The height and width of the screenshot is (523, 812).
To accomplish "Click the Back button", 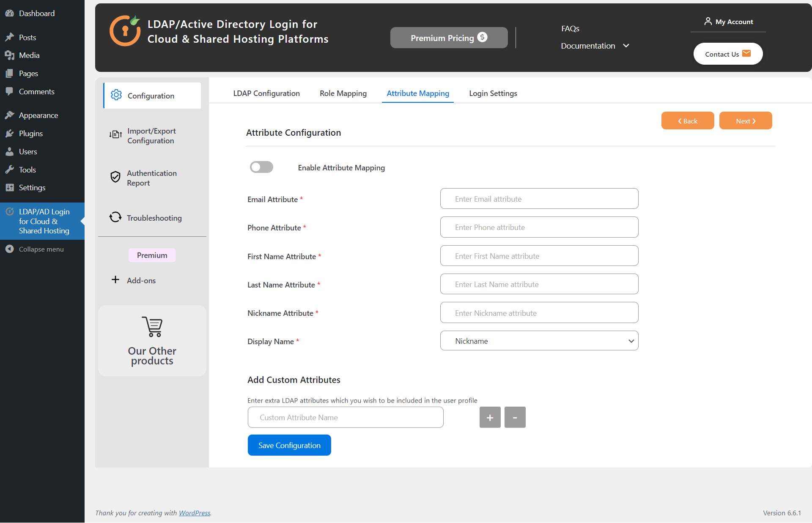I will click(x=688, y=120).
